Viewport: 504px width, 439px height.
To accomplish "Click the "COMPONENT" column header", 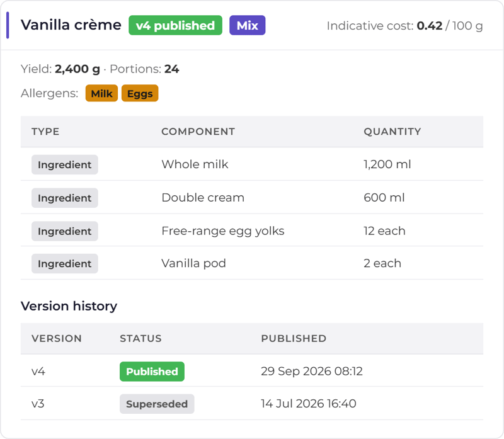I will click(198, 132).
